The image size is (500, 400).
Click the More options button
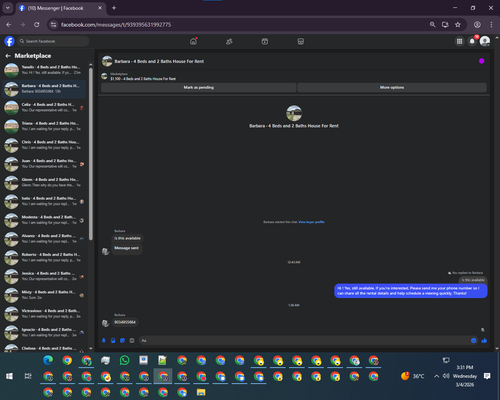(x=392, y=87)
